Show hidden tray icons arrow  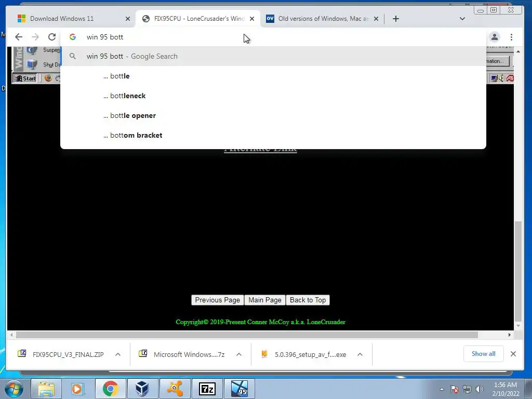coord(442,389)
